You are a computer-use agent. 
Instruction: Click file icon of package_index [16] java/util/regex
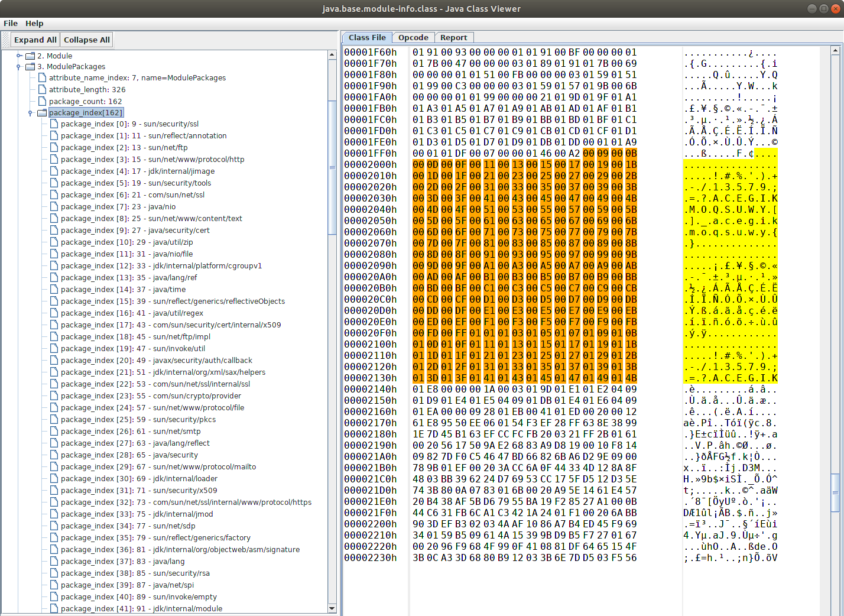[54, 313]
